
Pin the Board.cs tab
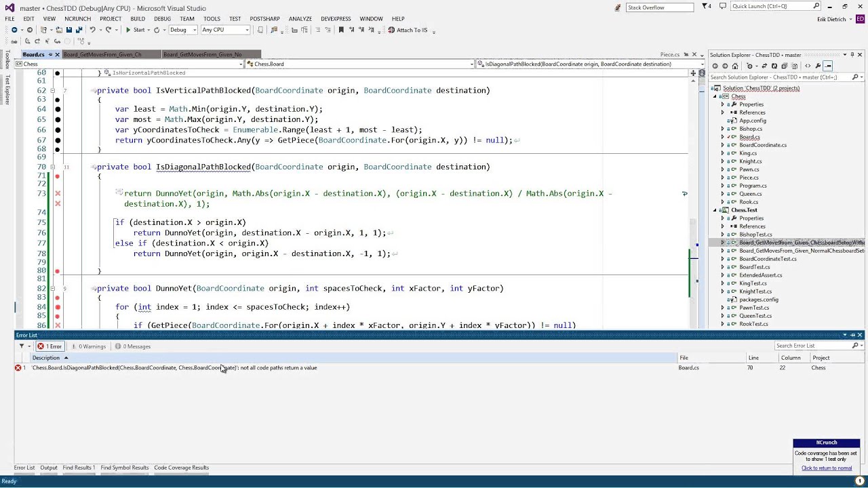pyautogui.click(x=50, y=54)
